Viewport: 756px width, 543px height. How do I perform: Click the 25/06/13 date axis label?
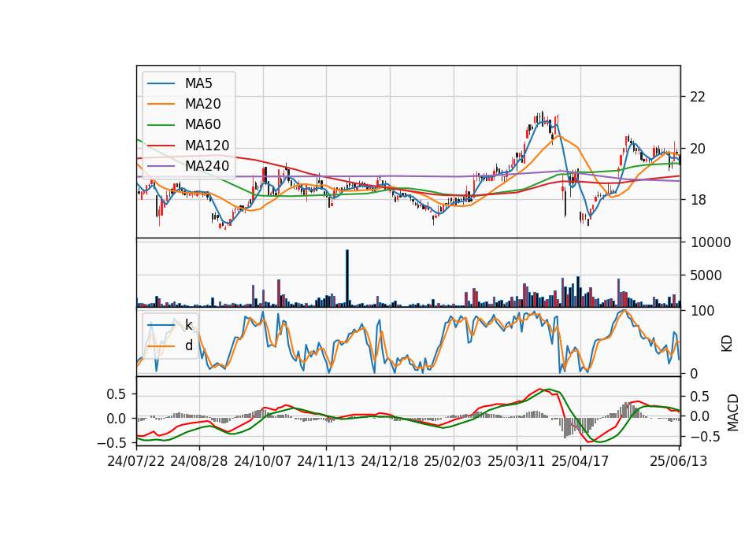click(678, 461)
